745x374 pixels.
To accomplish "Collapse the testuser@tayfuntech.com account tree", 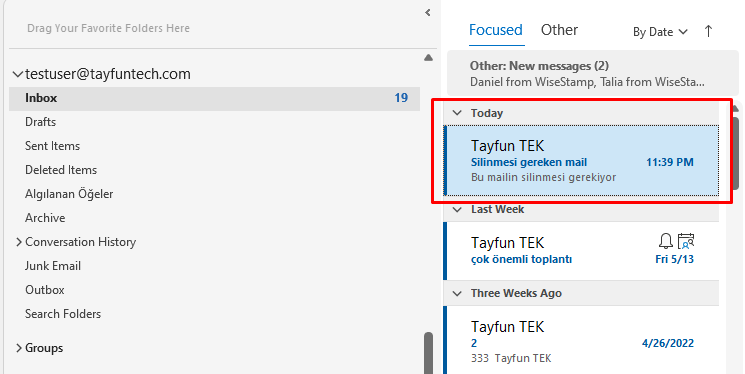I will click(x=18, y=74).
